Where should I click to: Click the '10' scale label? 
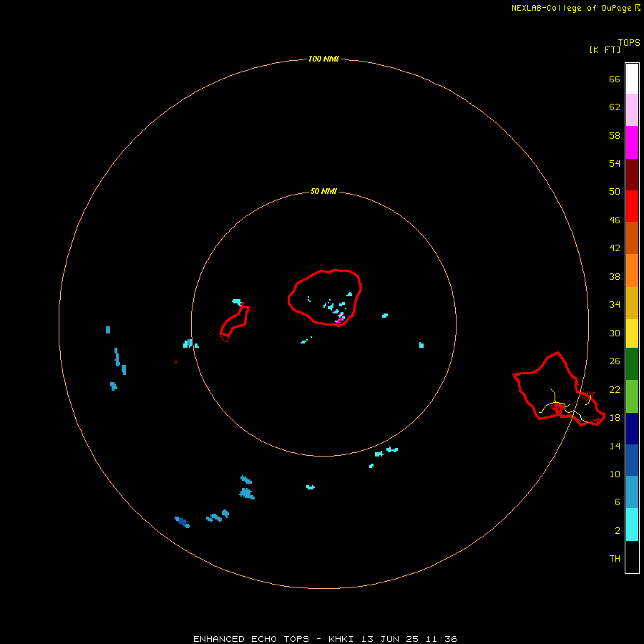click(615, 474)
